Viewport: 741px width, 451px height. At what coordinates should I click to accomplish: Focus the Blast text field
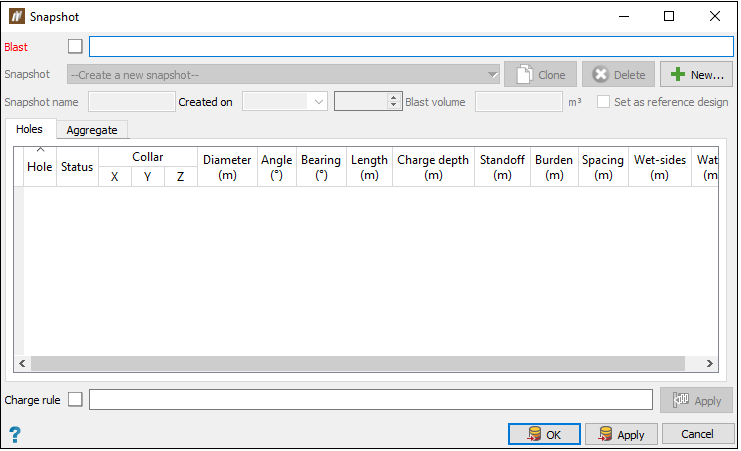point(411,46)
